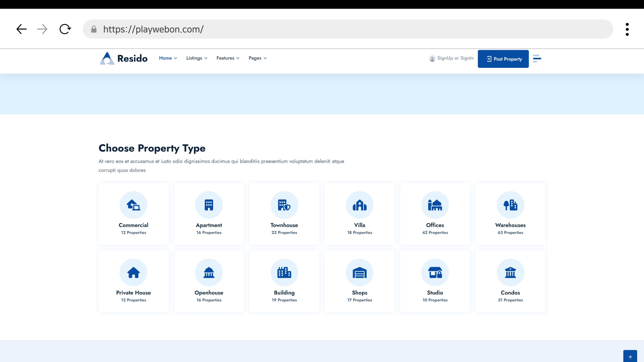The width and height of the screenshot is (644, 362).
Task: Open the browser three-dot menu
Action: click(x=627, y=29)
